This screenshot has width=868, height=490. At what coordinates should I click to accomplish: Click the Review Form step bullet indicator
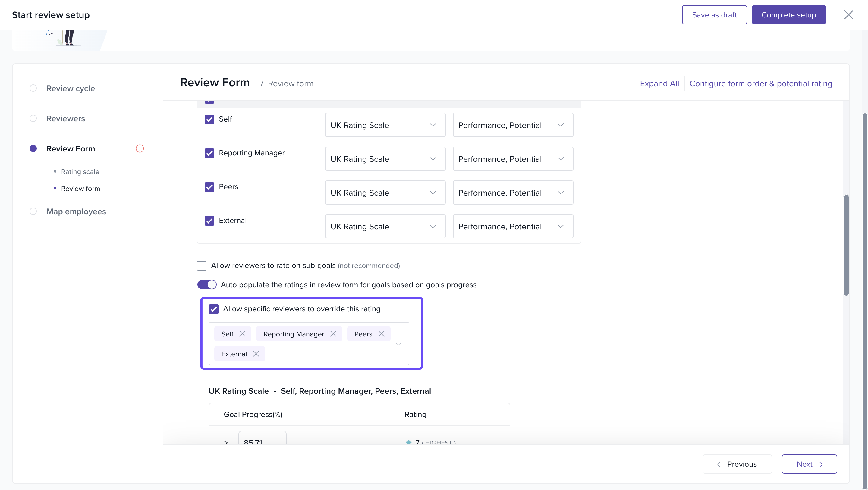(33, 149)
